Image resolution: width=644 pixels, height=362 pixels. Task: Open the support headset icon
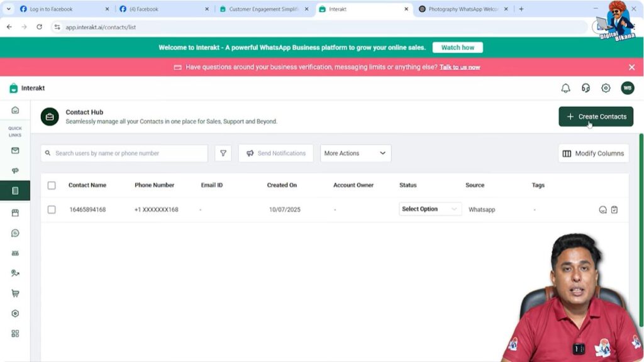click(x=586, y=88)
